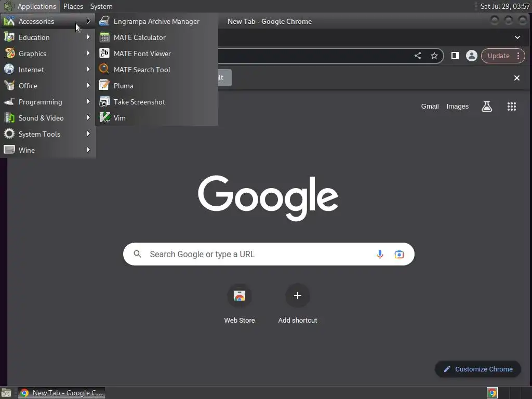Viewport: 532px width, 399px height.
Task: Click the show desktop icon in bottom panel
Action: (6, 393)
